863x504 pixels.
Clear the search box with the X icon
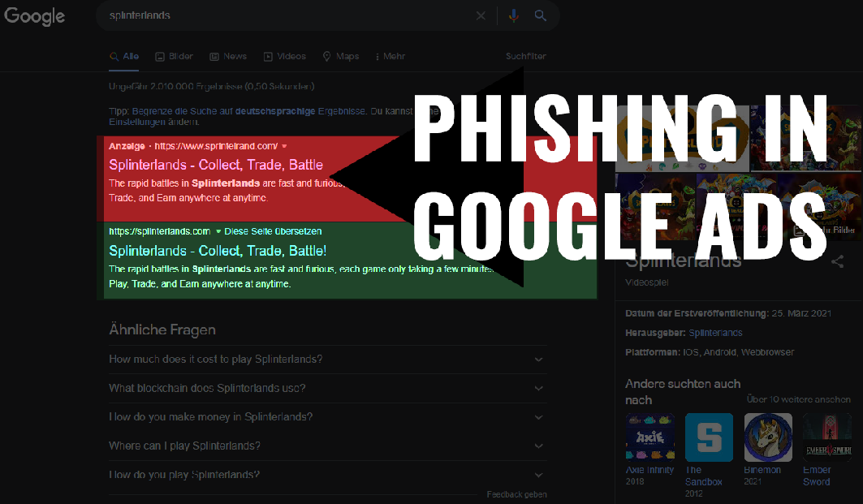point(481,16)
